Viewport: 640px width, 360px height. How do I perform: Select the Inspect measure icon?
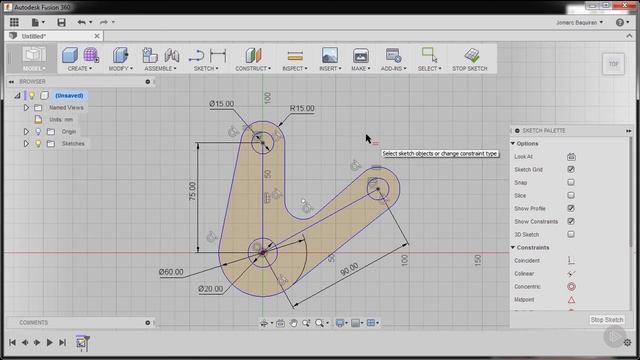click(295, 55)
